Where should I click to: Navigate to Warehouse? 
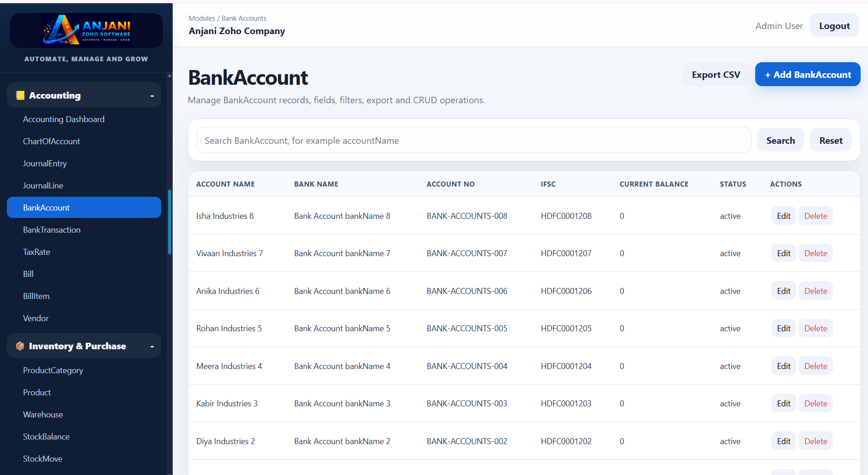[x=84, y=415]
